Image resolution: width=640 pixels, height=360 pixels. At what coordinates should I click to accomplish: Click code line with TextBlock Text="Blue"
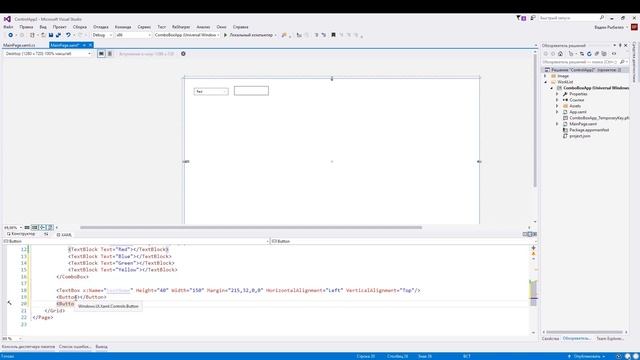coord(120,256)
